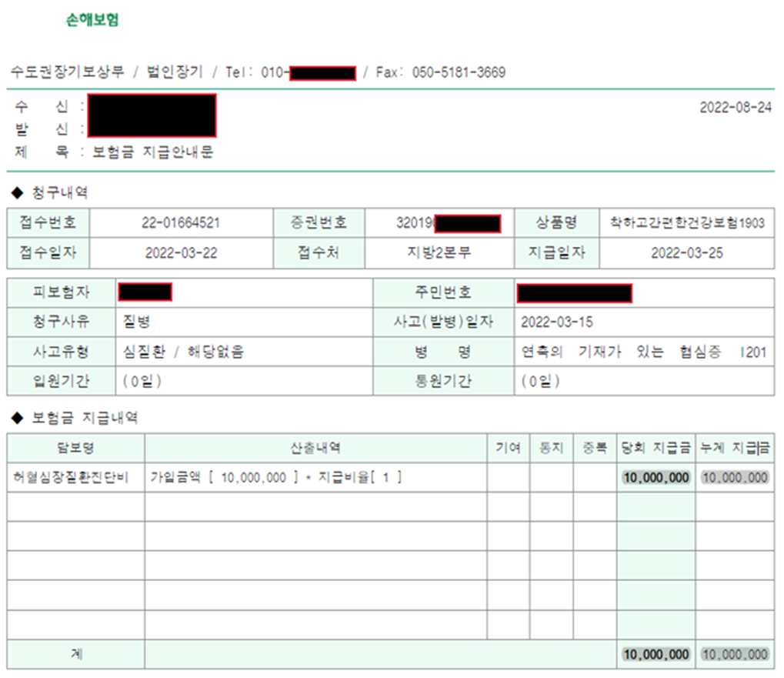Click the 접수처 value 지방2본부
Image resolution: width=784 pixels, height=678 pixels.
tap(439, 252)
